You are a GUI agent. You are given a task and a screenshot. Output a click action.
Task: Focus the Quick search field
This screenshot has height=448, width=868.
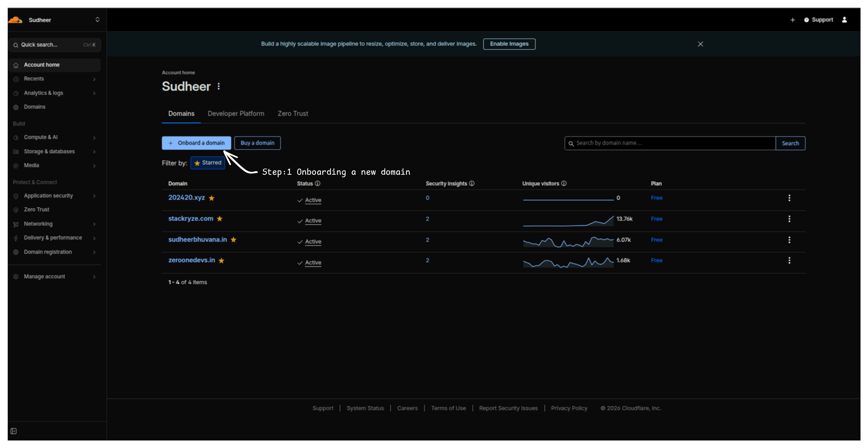pyautogui.click(x=55, y=45)
